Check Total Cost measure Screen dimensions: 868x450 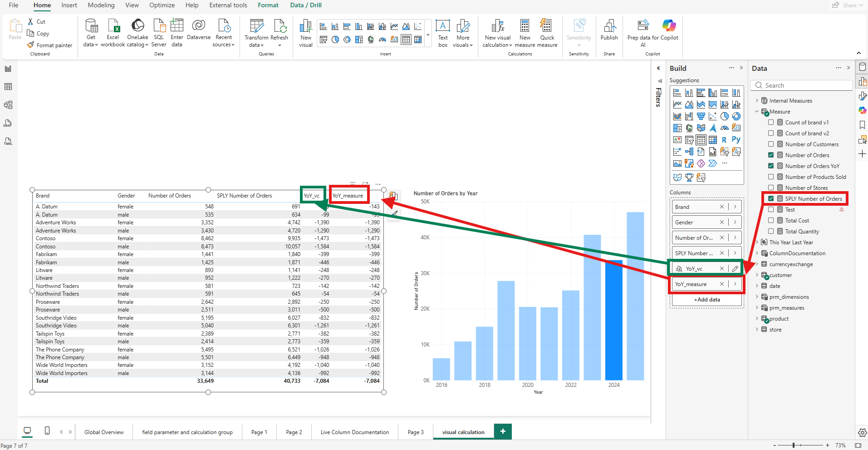coord(771,220)
